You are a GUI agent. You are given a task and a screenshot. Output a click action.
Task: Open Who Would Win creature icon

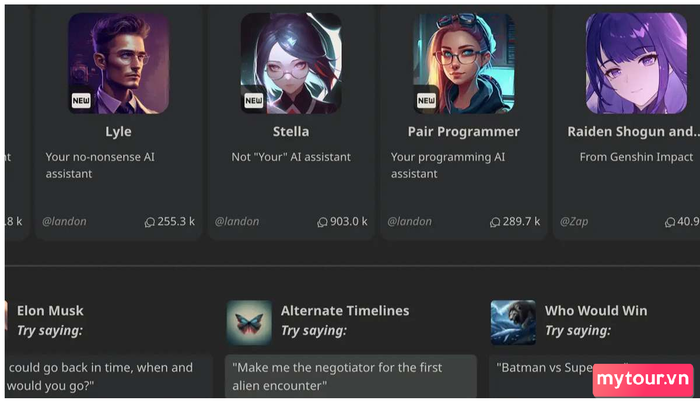[513, 322]
